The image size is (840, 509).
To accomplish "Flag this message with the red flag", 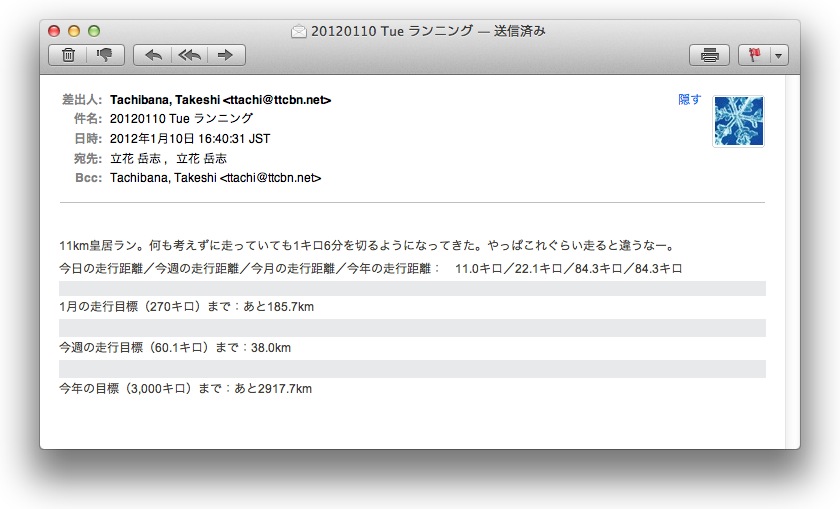I will 754,55.
